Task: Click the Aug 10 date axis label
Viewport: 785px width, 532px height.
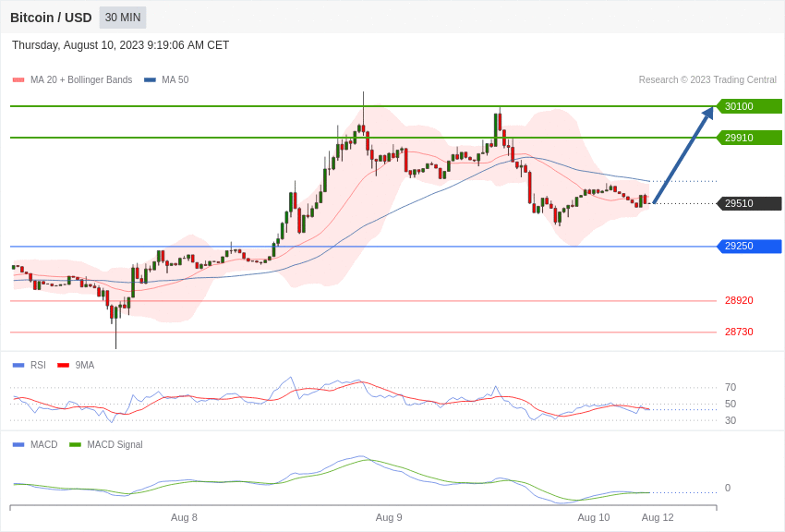Action: pos(594,517)
